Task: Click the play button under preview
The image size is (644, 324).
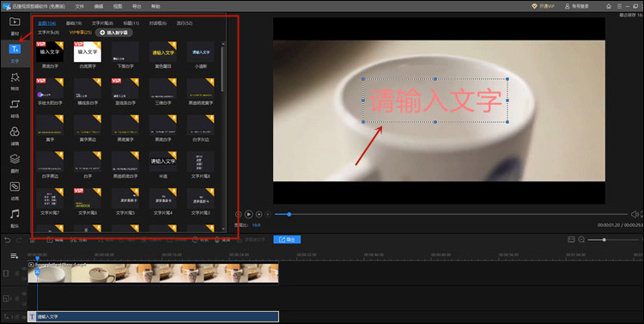Action: [x=248, y=214]
